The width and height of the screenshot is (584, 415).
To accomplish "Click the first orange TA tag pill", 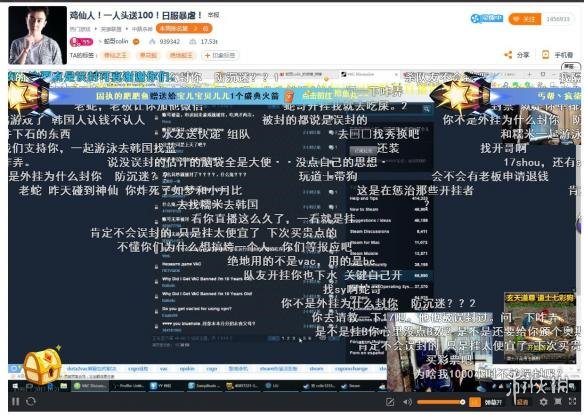I will click(115, 55).
